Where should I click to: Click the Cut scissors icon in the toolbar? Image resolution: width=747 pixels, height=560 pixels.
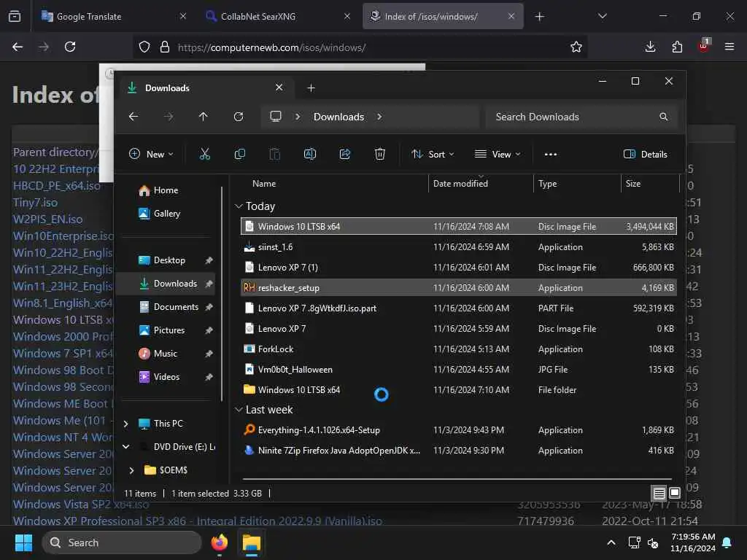(x=204, y=154)
